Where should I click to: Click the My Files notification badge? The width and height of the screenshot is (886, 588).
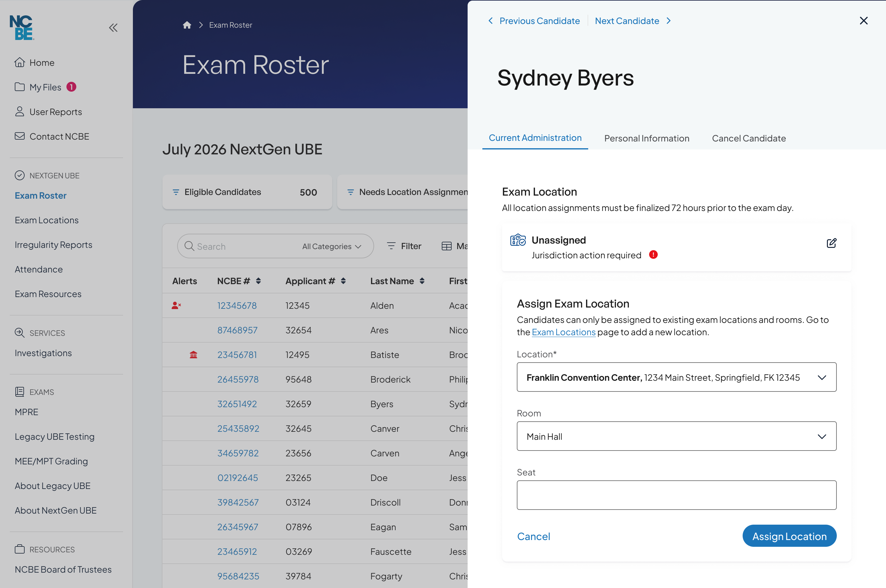tap(71, 87)
